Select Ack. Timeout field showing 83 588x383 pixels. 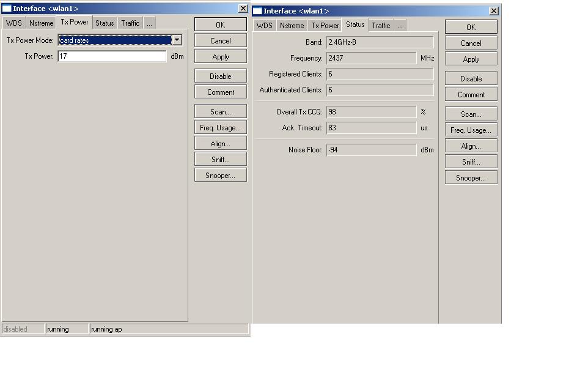pyautogui.click(x=371, y=128)
